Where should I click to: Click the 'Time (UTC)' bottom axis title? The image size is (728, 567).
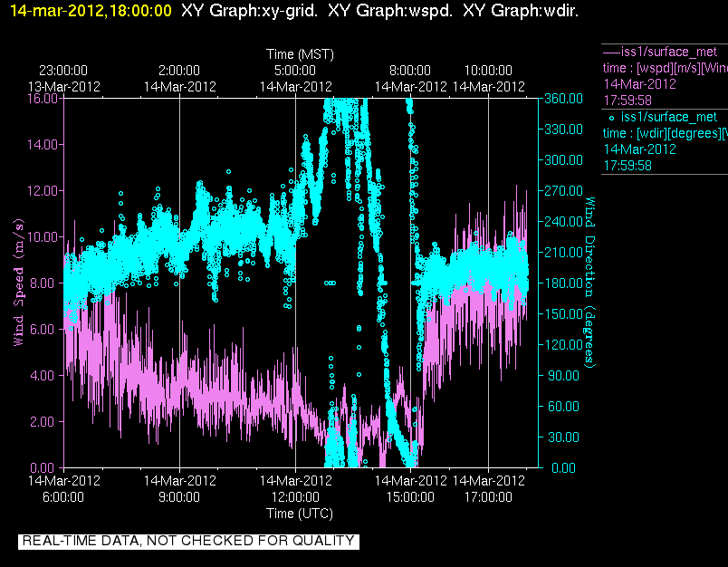pos(300,514)
